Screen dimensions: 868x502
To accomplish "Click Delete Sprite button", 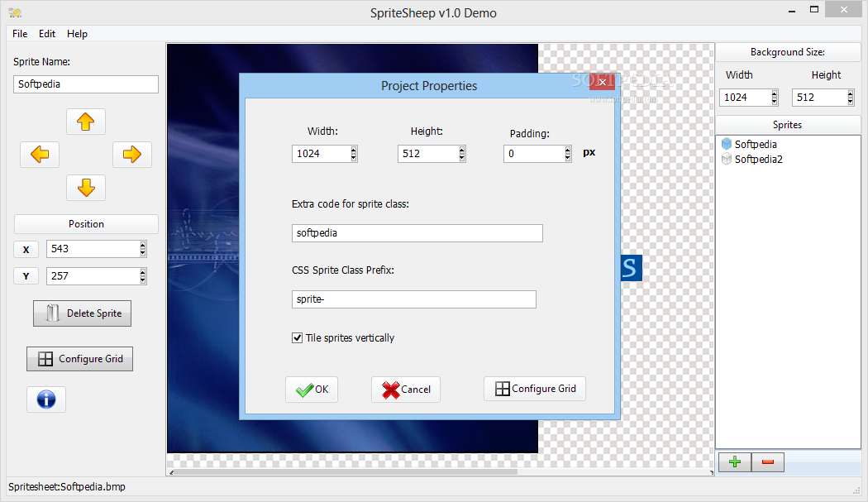I will 82,313.
